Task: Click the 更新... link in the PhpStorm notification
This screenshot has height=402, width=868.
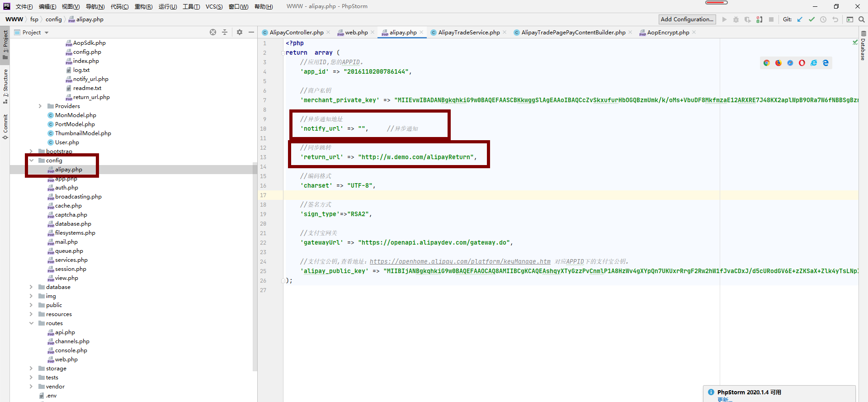Action: [725, 399]
